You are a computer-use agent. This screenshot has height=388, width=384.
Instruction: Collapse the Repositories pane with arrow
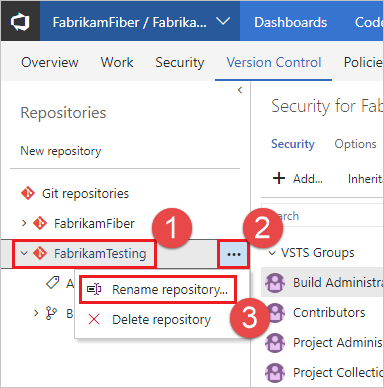click(x=240, y=90)
